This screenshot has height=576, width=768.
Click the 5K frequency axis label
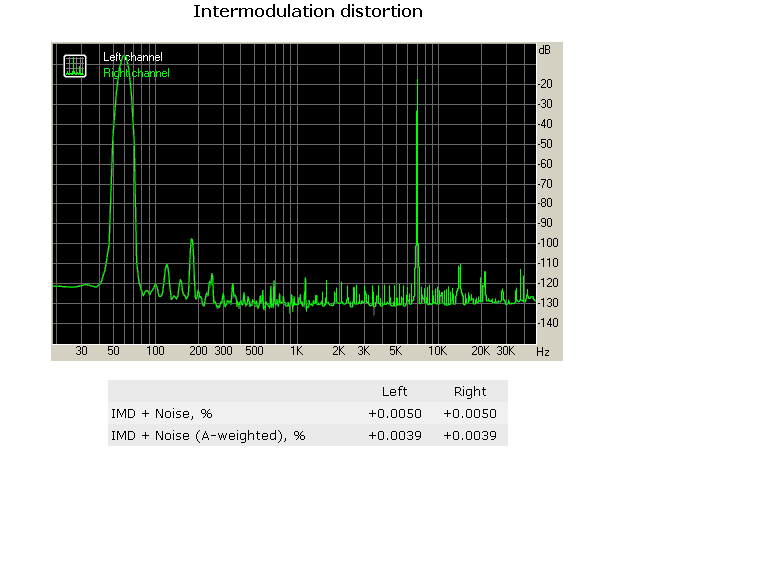point(395,351)
